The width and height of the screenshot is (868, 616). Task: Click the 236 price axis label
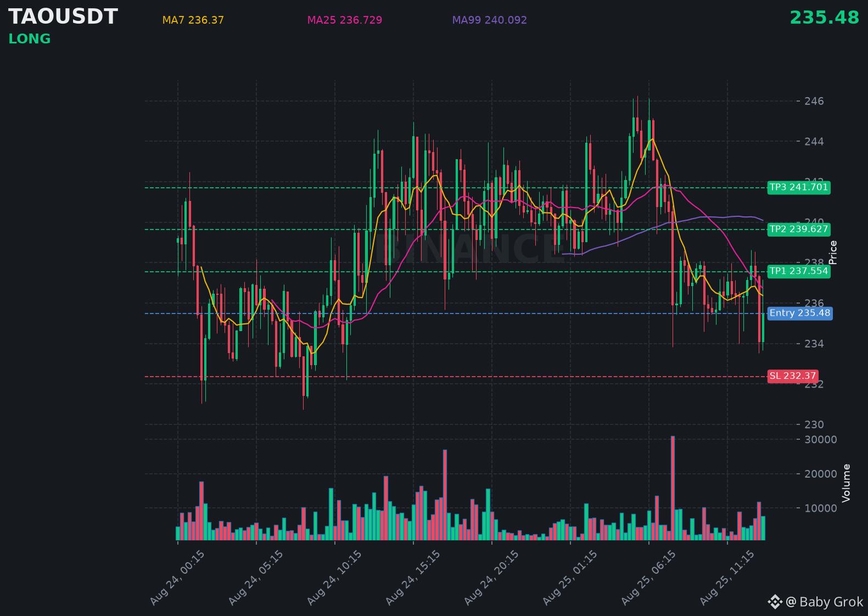pos(814,303)
